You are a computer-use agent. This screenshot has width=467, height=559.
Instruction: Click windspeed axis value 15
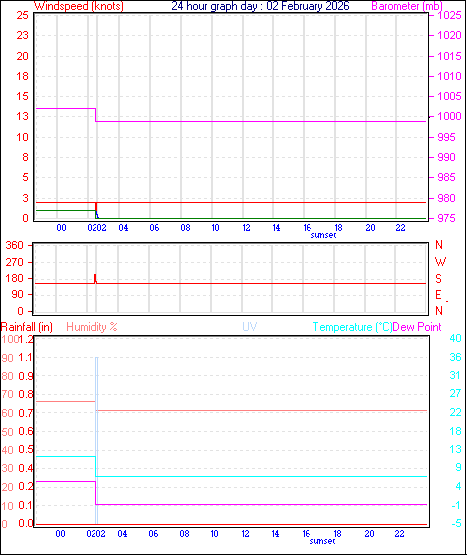tap(22, 96)
